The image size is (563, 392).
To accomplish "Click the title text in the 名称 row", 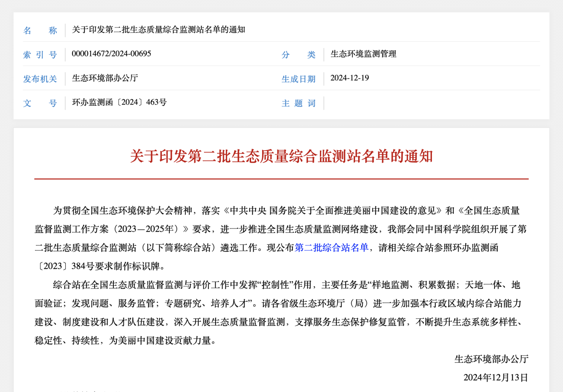I will coord(158,30).
